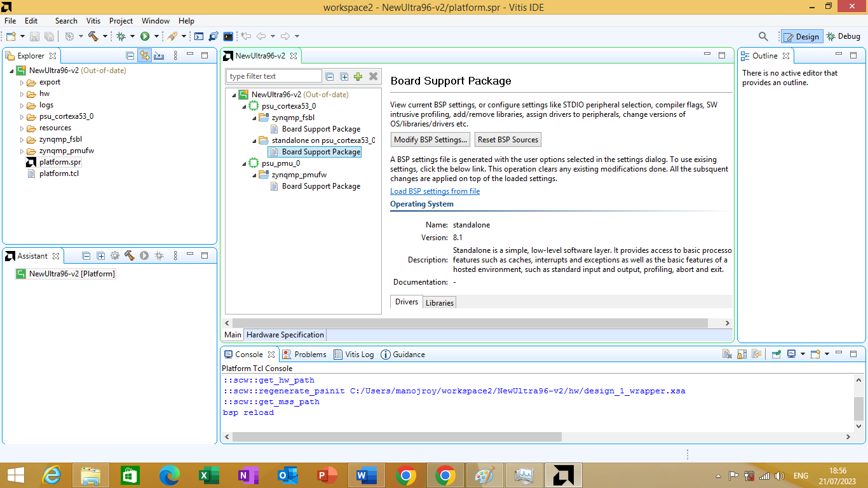Click Reset BSP Sources button
The height and width of the screenshot is (488, 868).
[x=508, y=140]
